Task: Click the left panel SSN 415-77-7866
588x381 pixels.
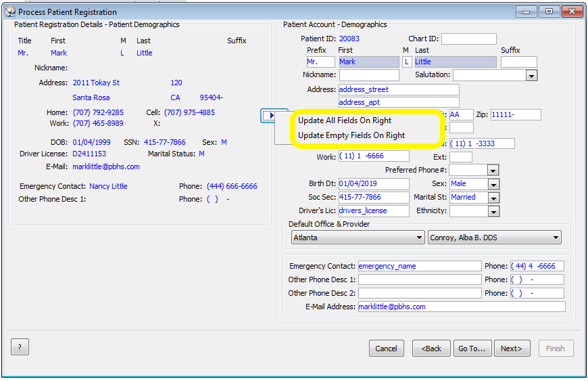Action: 165,142
